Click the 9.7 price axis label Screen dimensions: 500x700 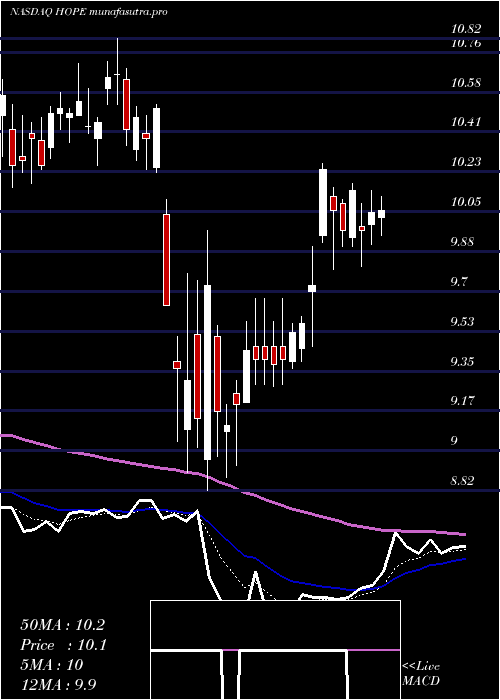click(x=459, y=282)
